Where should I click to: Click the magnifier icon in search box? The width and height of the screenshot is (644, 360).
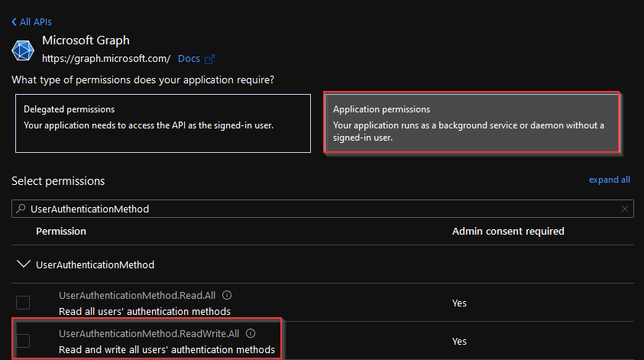[21, 209]
